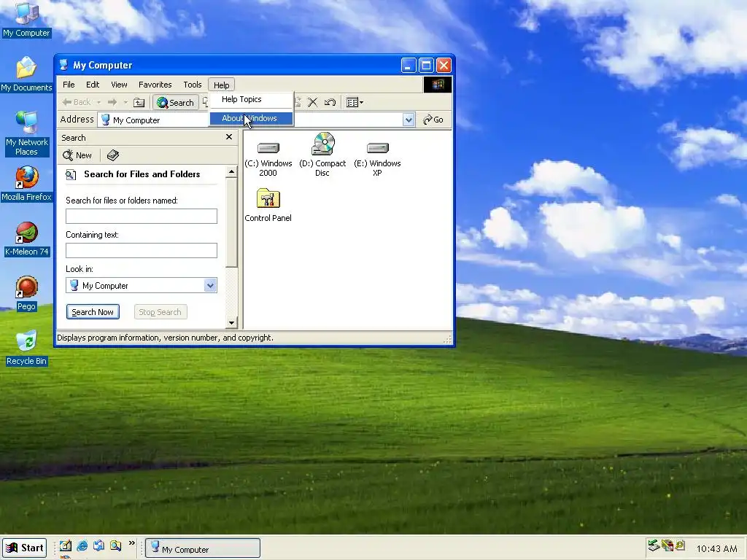
Task: Focus the 'Containing text' field
Action: point(142,251)
